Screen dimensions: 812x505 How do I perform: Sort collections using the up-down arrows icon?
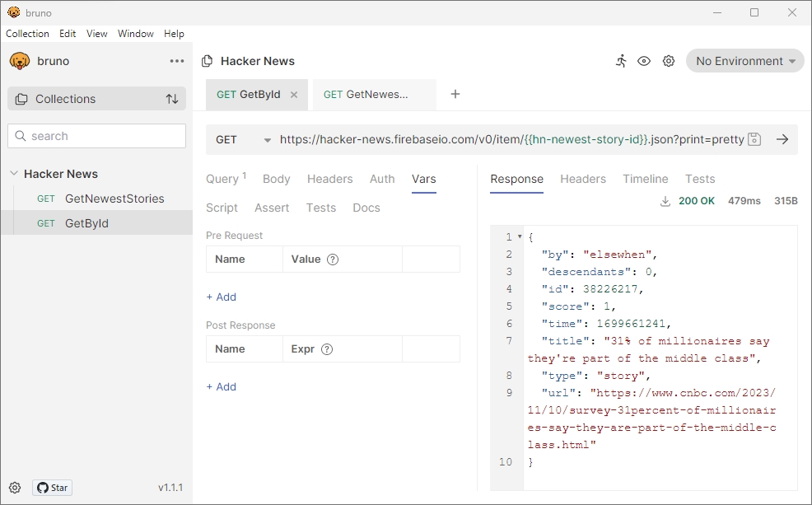pos(172,99)
